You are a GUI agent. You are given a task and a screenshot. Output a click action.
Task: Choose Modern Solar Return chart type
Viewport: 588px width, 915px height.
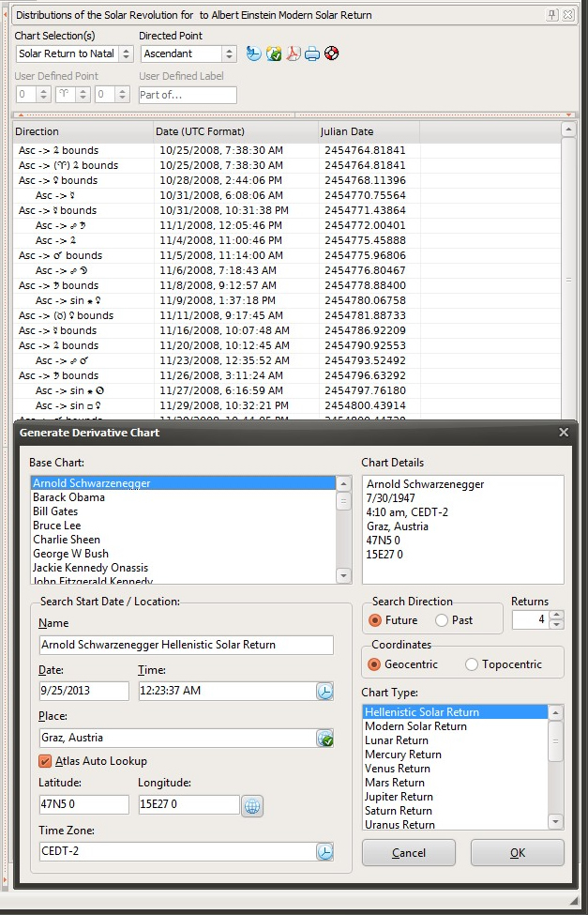coord(455,726)
